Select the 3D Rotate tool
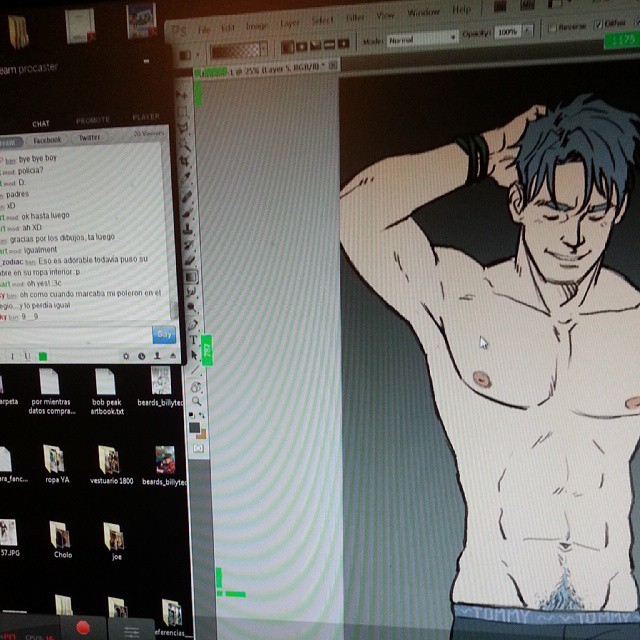 coord(196,386)
